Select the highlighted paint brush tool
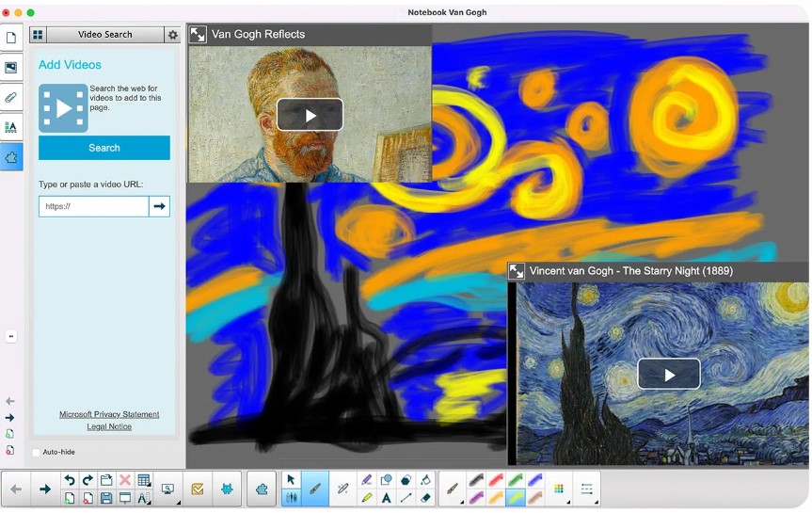The image size is (812, 513). pos(315,489)
